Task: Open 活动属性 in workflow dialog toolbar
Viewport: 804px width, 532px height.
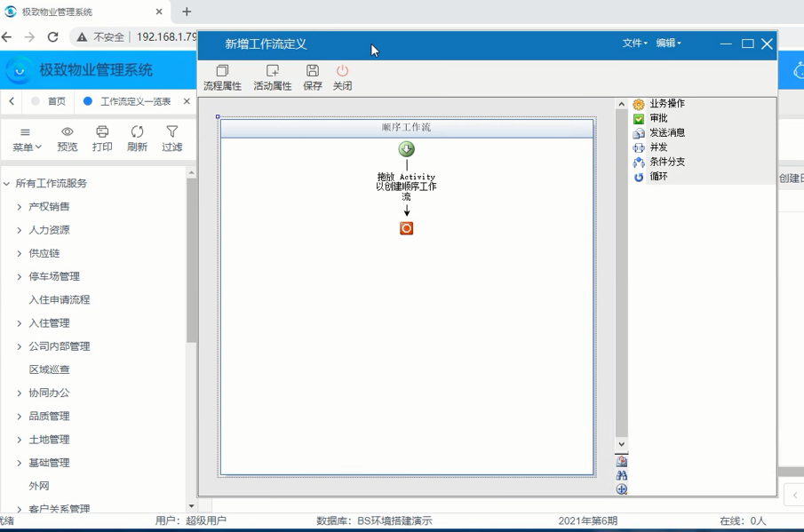Action: [272, 78]
